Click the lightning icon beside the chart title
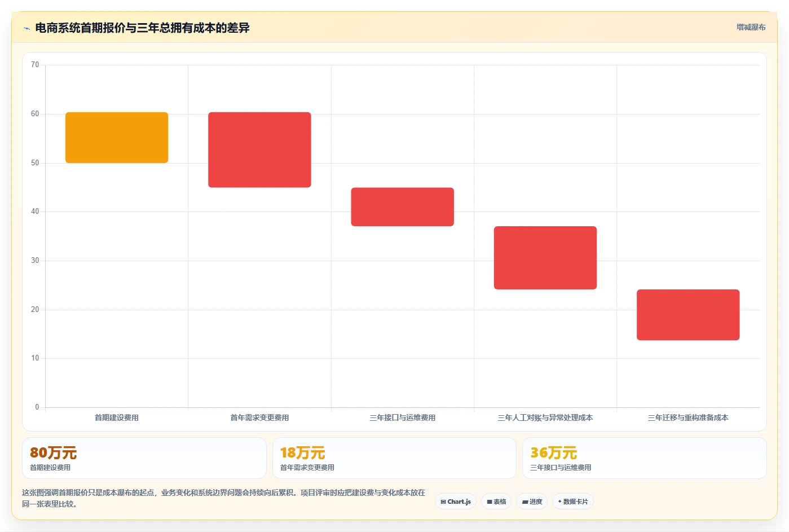 click(x=27, y=28)
